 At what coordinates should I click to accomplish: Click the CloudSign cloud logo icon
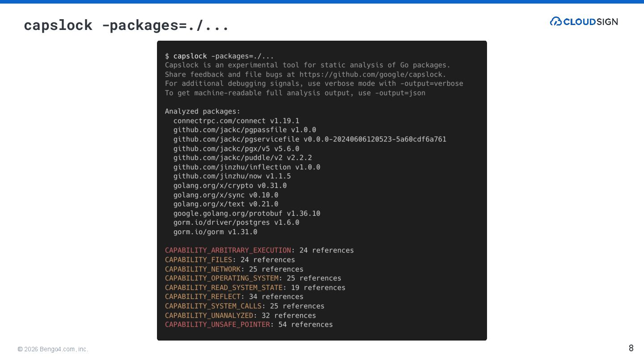pyautogui.click(x=556, y=21)
